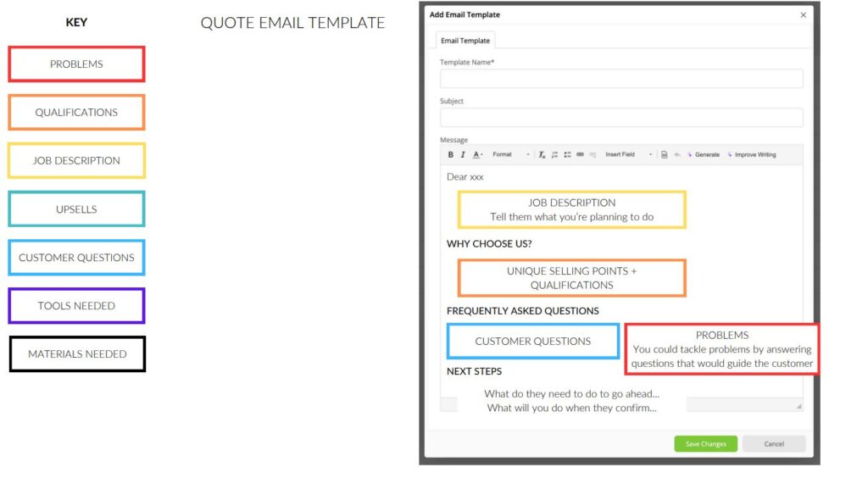Click the Improve Writing button
The width and height of the screenshot is (868, 484).
click(752, 154)
